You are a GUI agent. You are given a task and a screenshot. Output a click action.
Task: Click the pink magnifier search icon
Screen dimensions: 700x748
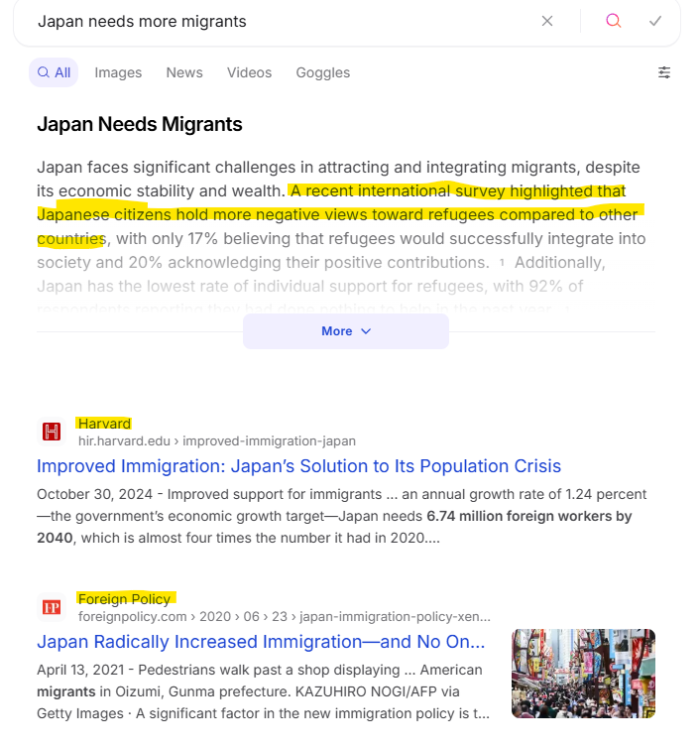click(x=613, y=21)
